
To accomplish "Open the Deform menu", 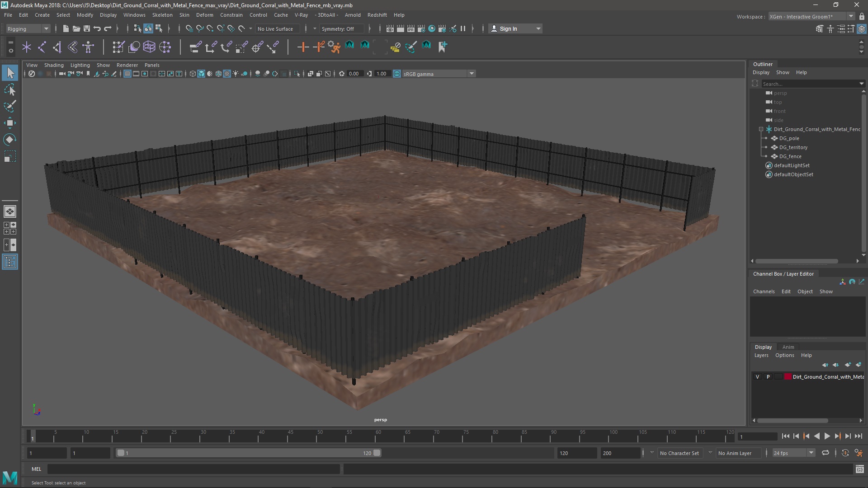I will tap(204, 15).
